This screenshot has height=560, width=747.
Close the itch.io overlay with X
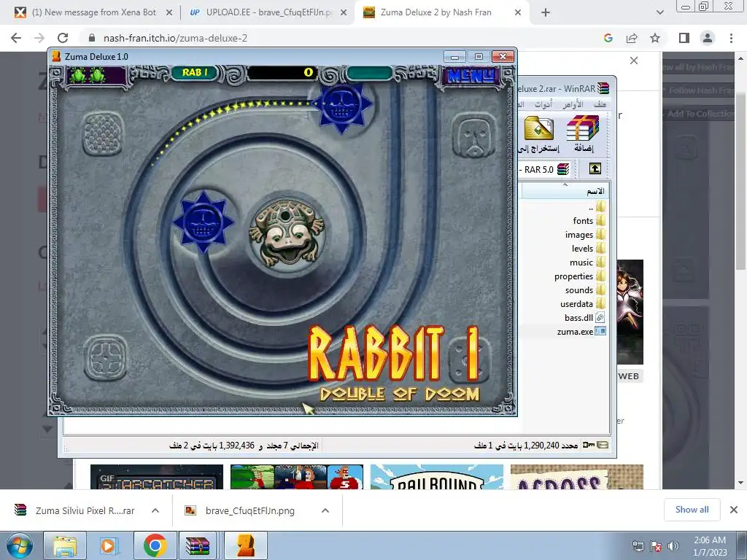[x=634, y=61]
